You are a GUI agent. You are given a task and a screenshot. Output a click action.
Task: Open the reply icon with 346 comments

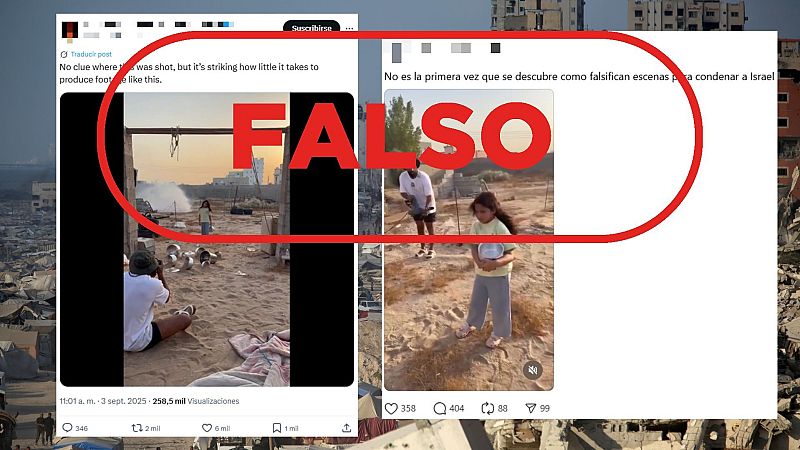click(67, 428)
